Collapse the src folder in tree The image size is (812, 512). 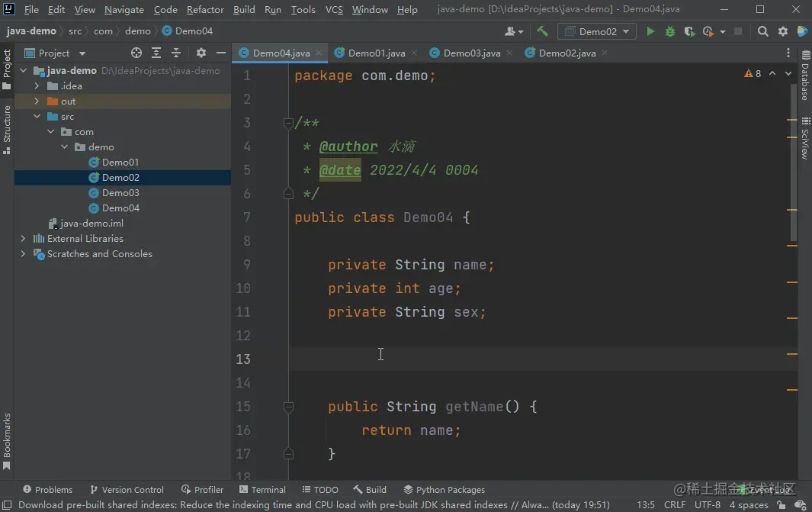(x=37, y=117)
